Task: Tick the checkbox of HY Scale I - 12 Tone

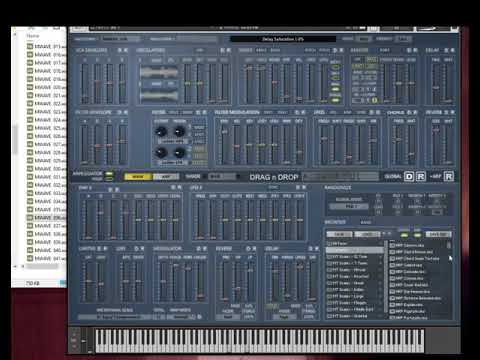Action: tap(329, 257)
